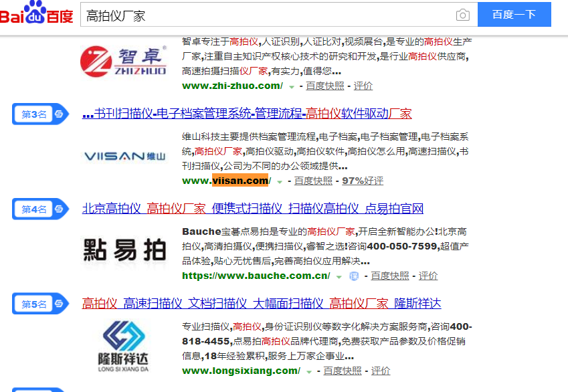The width and height of the screenshot is (568, 392).
Task: Click the 第4名 rank badge
Action: [40, 209]
